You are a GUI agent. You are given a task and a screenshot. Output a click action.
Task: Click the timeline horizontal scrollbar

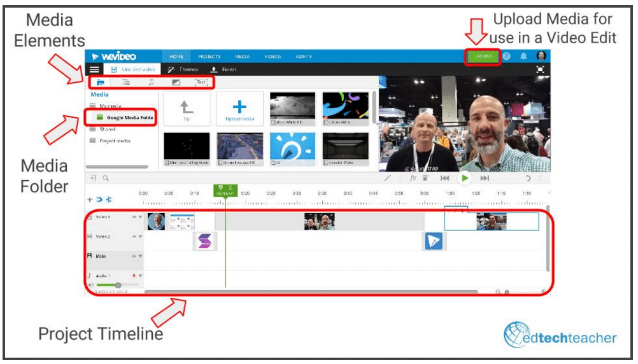point(311,292)
